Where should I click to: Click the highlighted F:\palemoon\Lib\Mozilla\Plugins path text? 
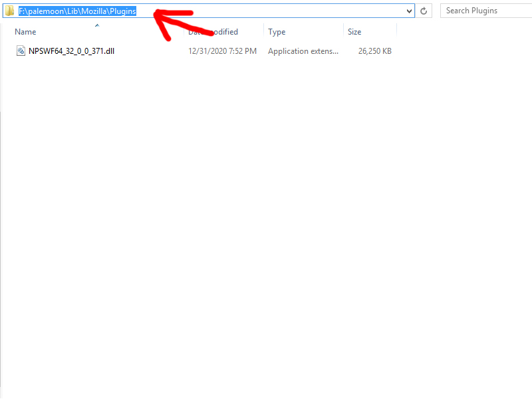(77, 11)
